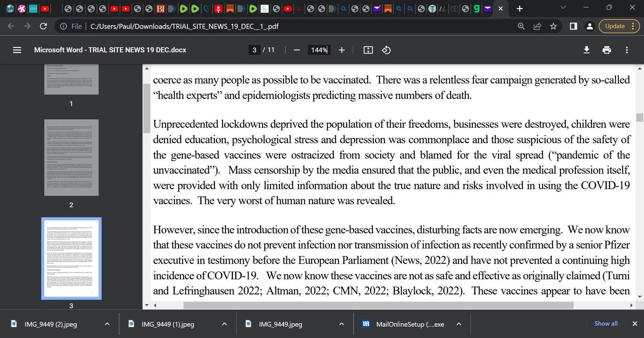This screenshot has height=338, width=644.
Task: Click the thumbnail panel vertical scrollbar
Action: coord(147,108)
